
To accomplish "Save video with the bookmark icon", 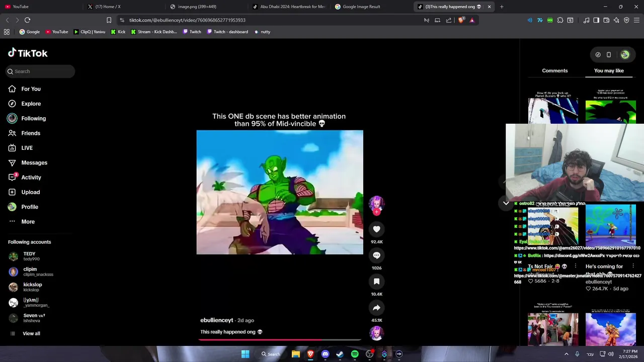I will (376, 282).
